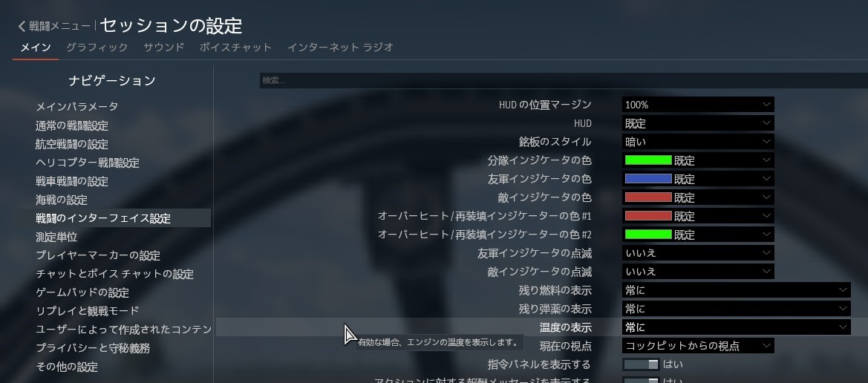Open the 残り燃料の表示 dropdown arrow

[843, 290]
